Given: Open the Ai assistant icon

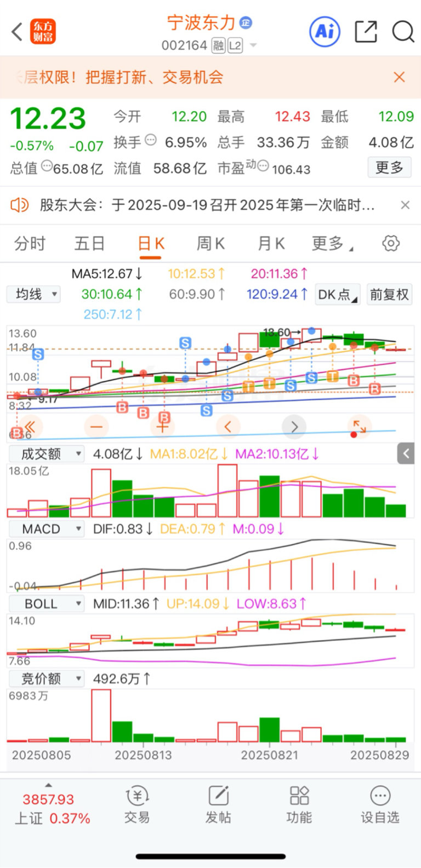Looking at the screenshot, I should (325, 31).
